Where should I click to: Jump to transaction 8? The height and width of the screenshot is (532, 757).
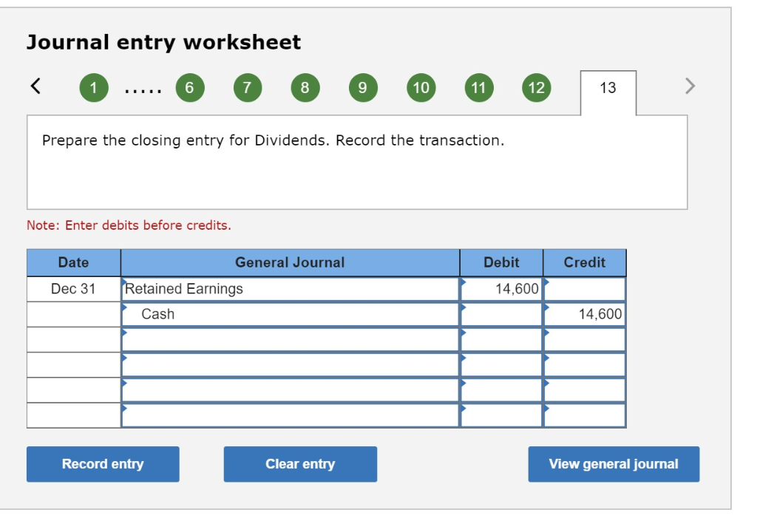(x=304, y=86)
